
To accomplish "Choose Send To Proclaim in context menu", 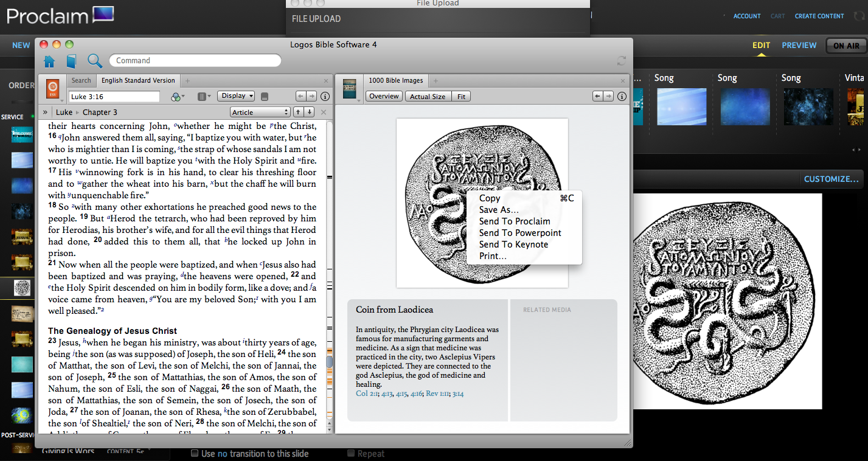I will [524, 221].
